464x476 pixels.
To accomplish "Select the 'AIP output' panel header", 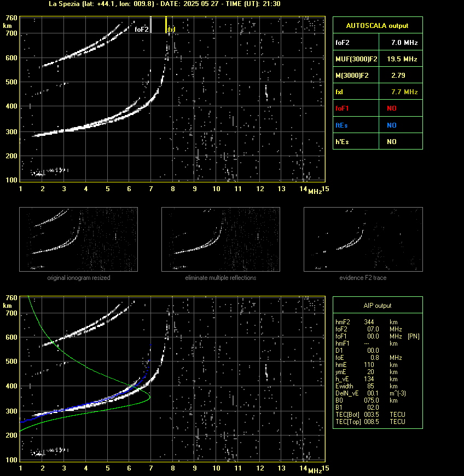I will (x=377, y=306).
